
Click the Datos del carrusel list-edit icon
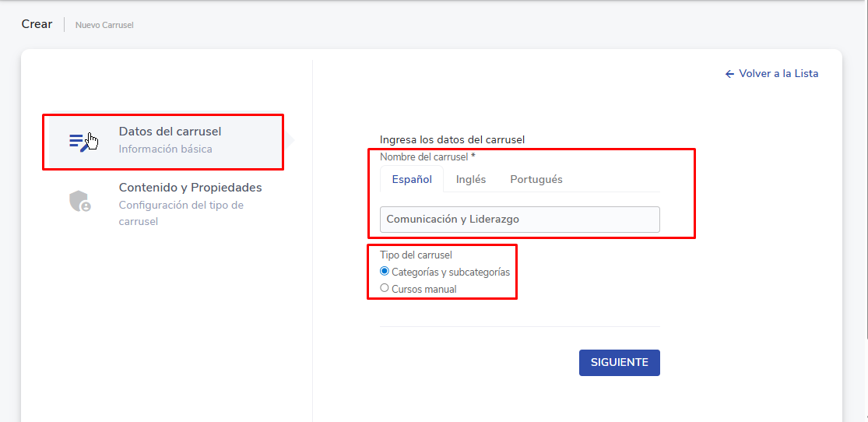click(79, 141)
